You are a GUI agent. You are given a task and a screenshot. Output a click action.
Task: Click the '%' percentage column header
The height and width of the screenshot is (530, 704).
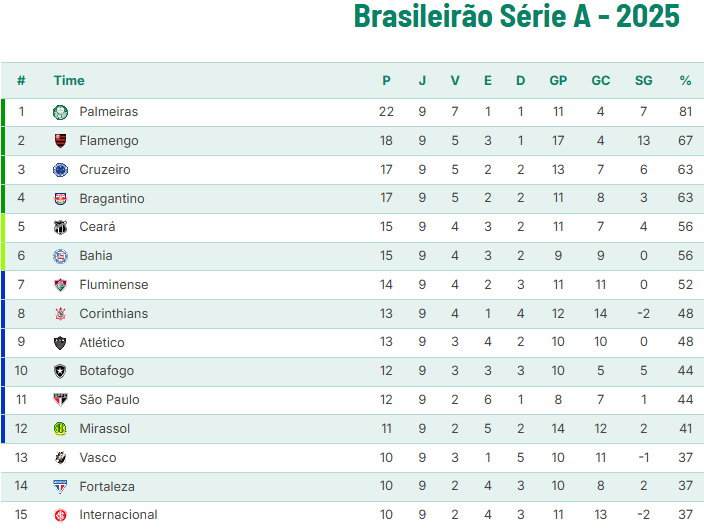tap(685, 81)
